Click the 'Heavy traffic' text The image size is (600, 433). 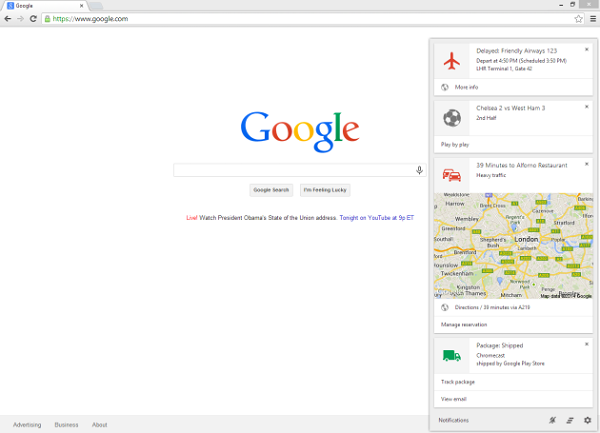491,175
